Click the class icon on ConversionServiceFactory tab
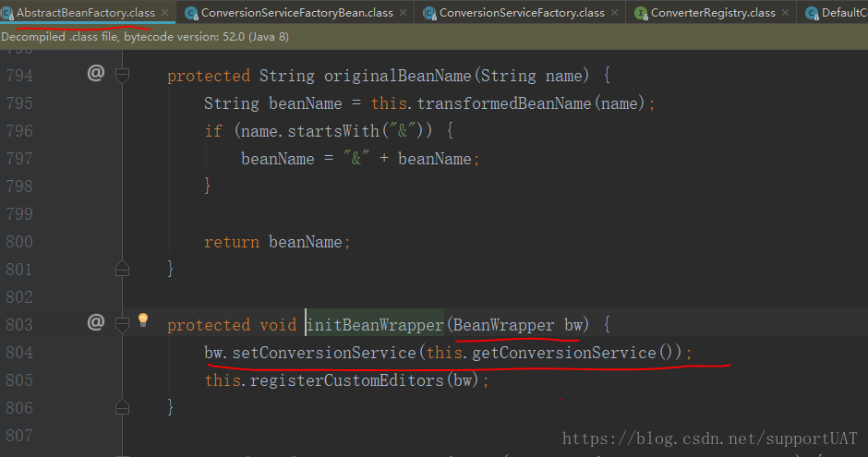Image resolution: width=868 pixels, height=457 pixels. point(429,13)
